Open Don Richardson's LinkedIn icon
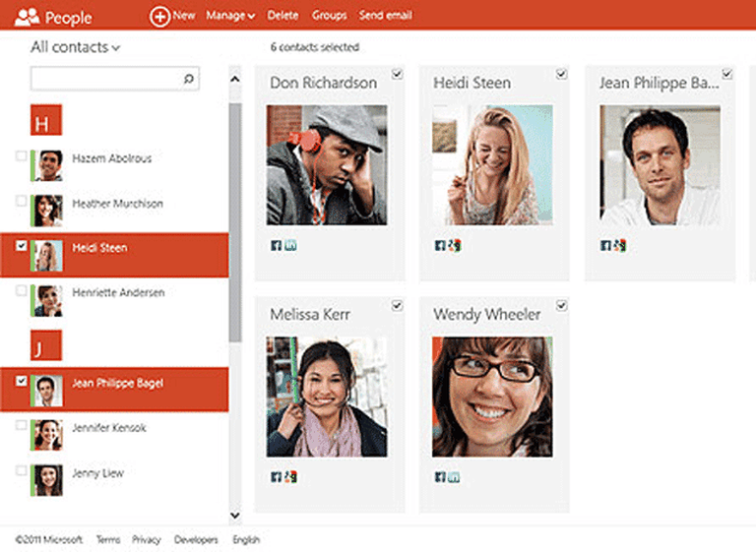The width and height of the screenshot is (756, 552). [290, 245]
